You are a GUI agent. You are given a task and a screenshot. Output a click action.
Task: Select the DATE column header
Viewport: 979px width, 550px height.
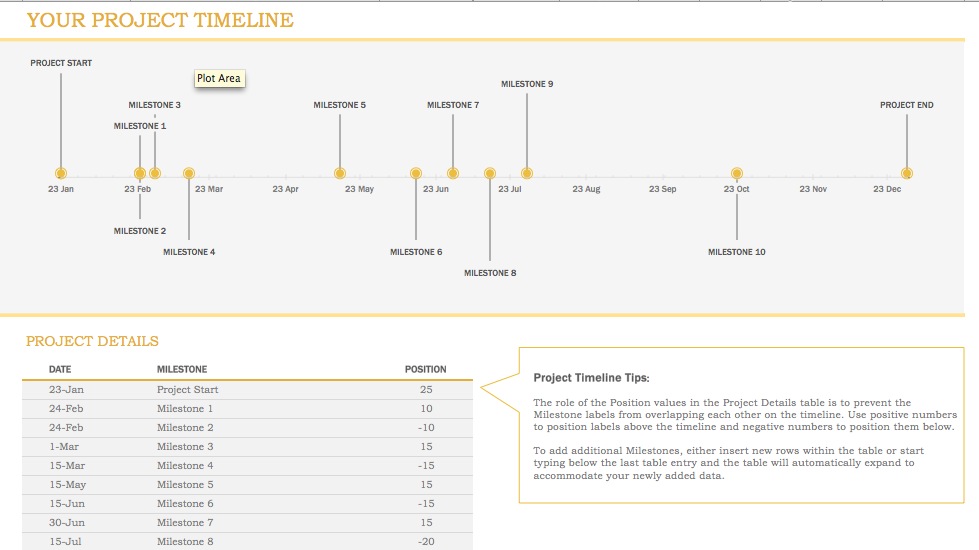point(60,370)
